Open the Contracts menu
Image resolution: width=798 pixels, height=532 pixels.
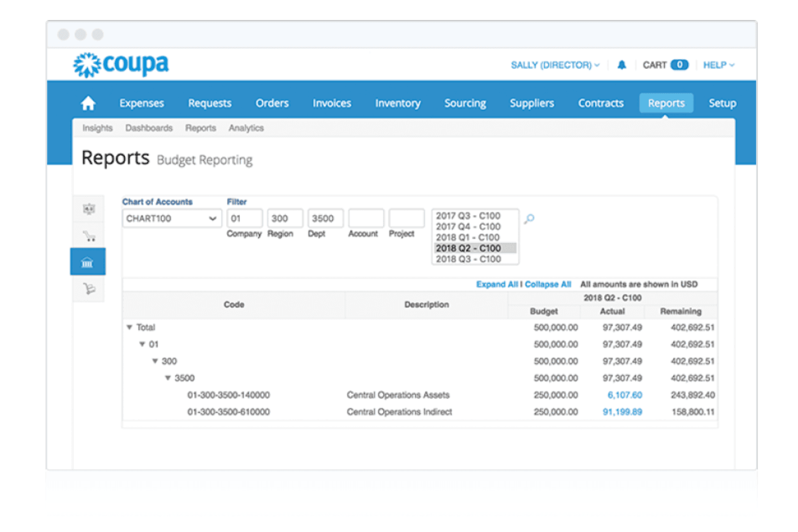point(601,103)
